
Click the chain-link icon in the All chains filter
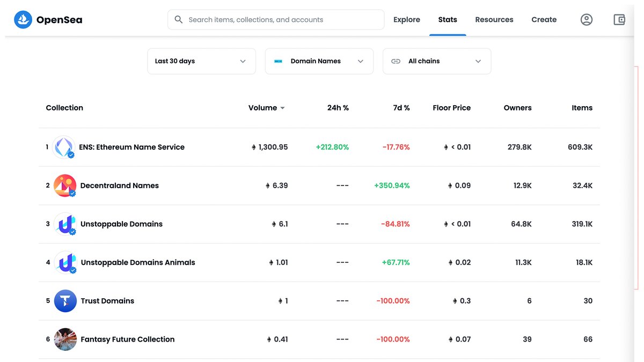tap(396, 61)
